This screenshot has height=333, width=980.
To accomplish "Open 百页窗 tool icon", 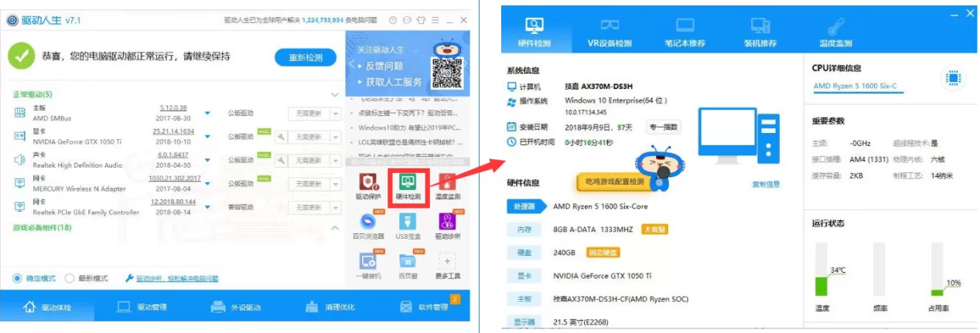I will (x=408, y=261).
